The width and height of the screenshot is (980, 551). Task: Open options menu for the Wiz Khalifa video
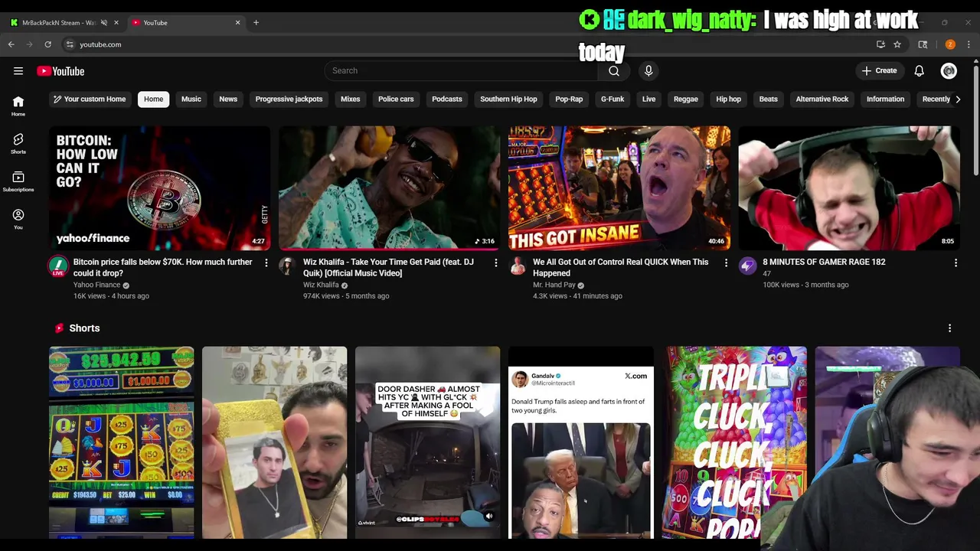495,262
